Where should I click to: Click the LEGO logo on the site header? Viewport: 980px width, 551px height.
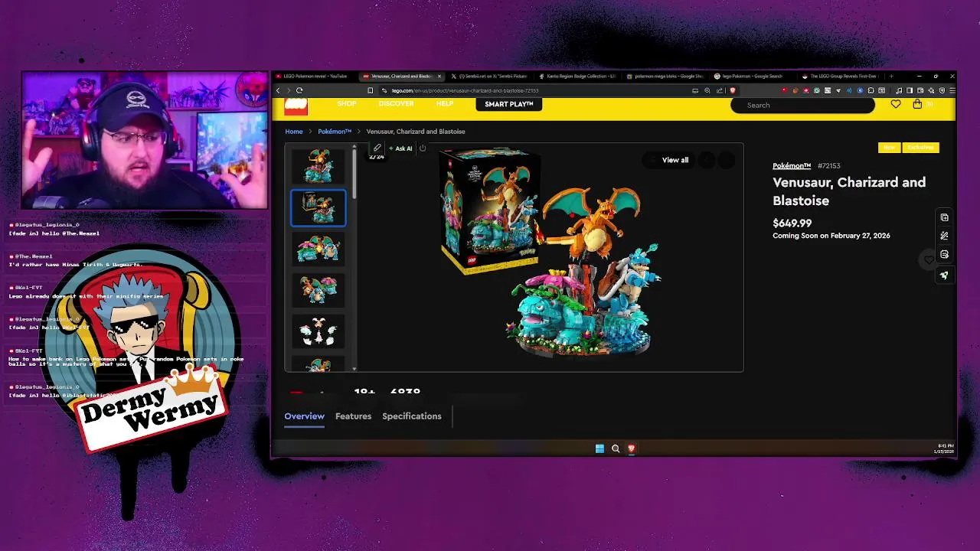(x=296, y=106)
